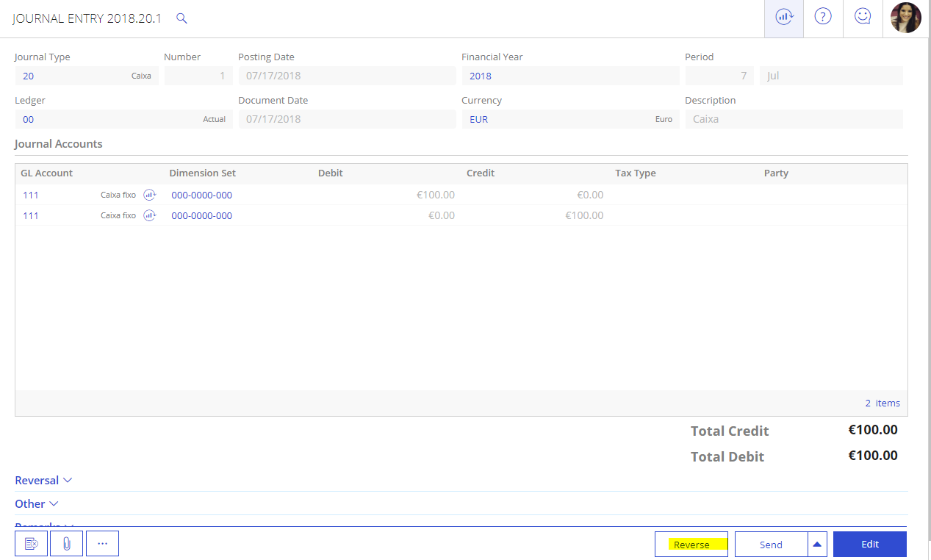Click the Document Date field

tap(347, 119)
